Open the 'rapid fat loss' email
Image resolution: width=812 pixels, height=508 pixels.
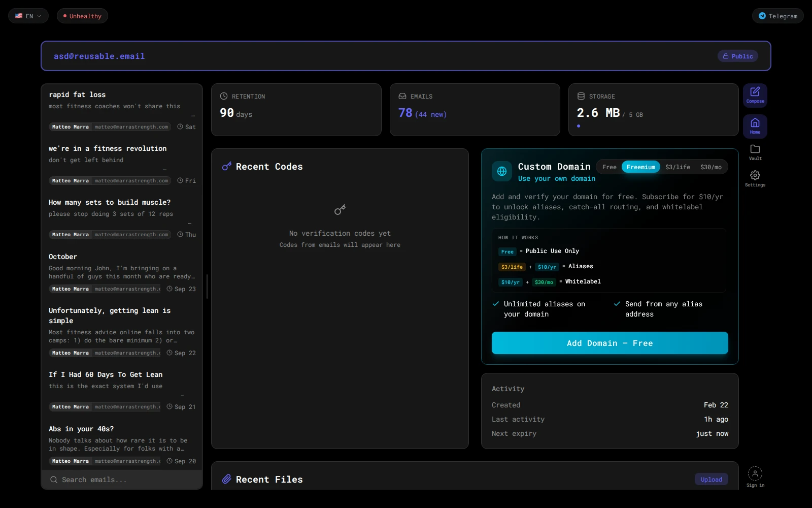pos(122,111)
